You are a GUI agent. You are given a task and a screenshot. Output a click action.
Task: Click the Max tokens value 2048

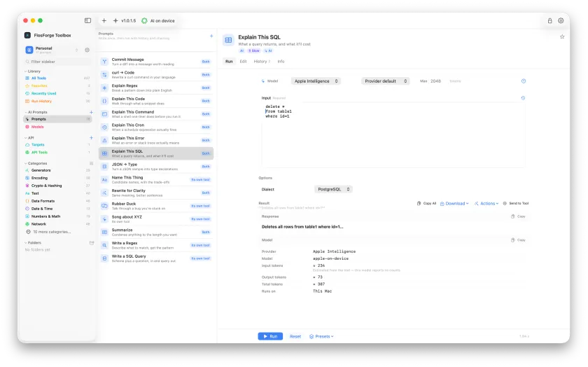(x=435, y=81)
